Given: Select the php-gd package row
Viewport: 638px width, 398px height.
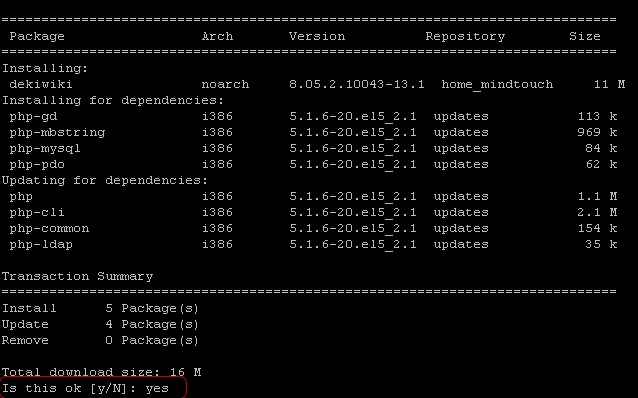Looking at the screenshot, I should pos(313,116).
